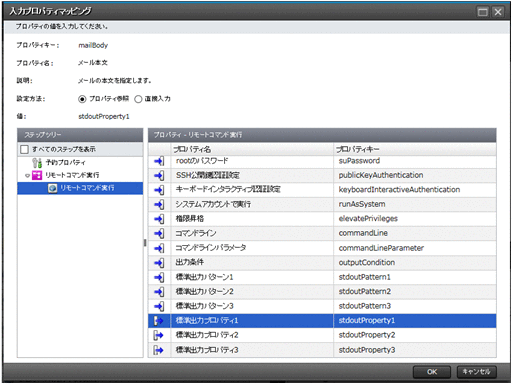Click stdoutProperty1 value beside 値 label
The height and width of the screenshot is (386, 514).
pyautogui.click(x=104, y=117)
